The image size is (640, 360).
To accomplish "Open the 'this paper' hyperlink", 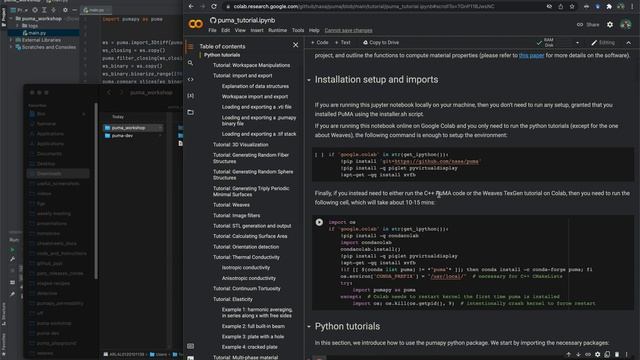I will pyautogui.click(x=531, y=56).
